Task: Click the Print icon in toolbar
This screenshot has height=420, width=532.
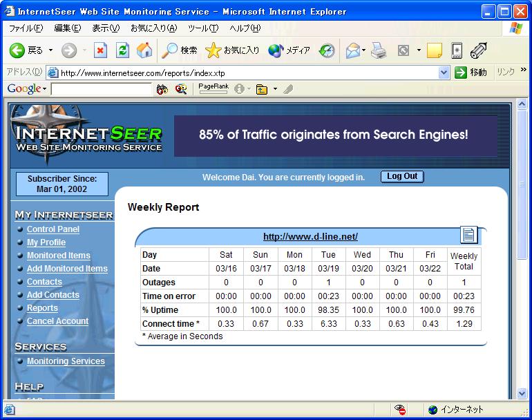Action: (379, 50)
